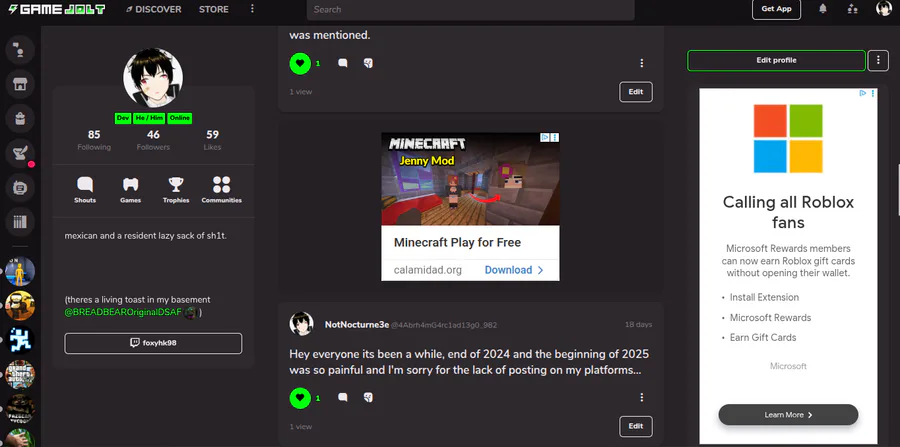Click the 18 days post timestamp
This screenshot has width=900, height=447.
coord(638,325)
